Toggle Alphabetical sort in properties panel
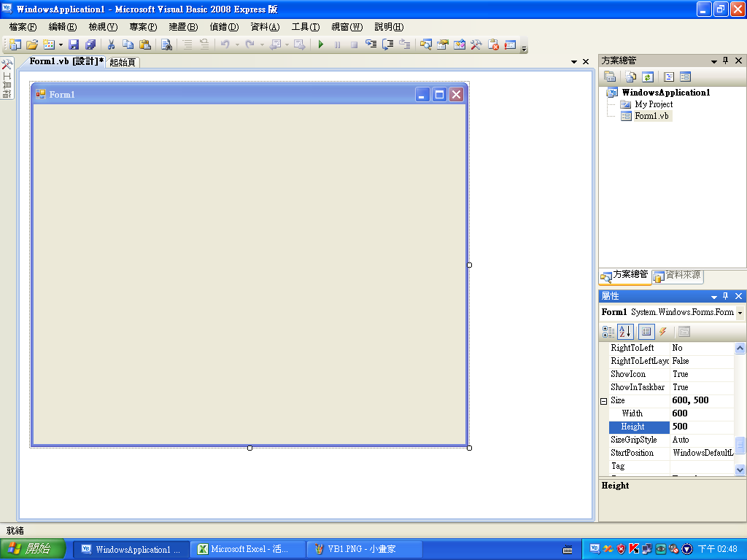The height and width of the screenshot is (560, 747). click(625, 332)
